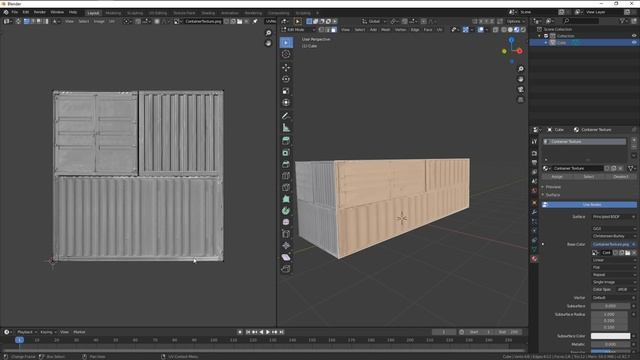Select the Rotate tool
Viewport: 640px width, 360px height.
pyautogui.click(x=286, y=79)
